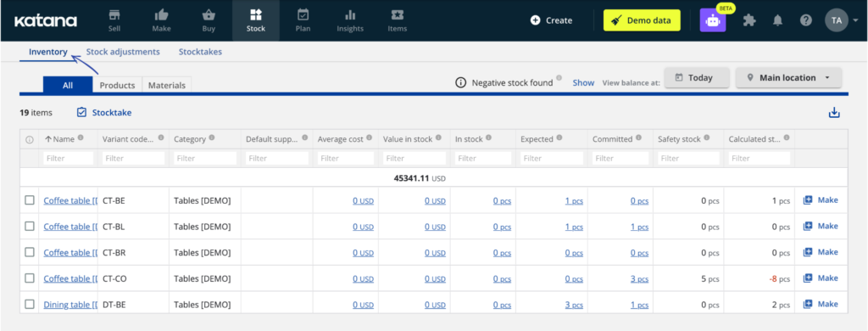Select the Dining table DT-BE row checkbox
This screenshot has height=331, width=868.
pos(30,304)
